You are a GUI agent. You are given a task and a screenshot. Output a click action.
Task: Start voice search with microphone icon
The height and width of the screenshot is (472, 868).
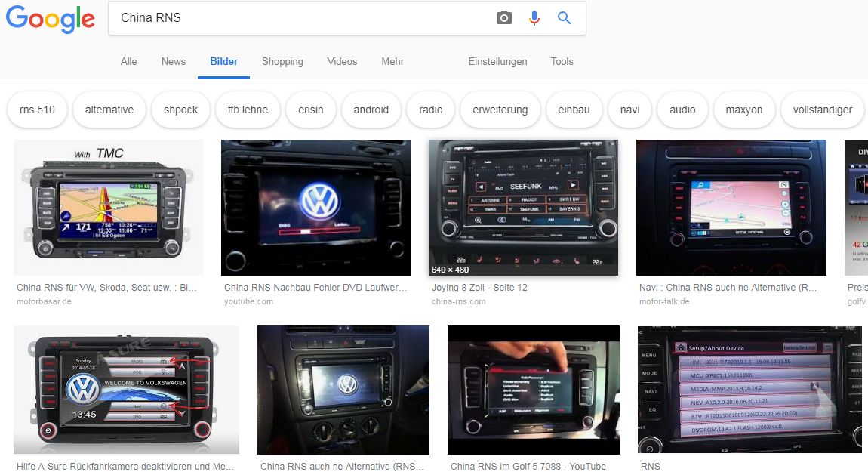tap(534, 18)
